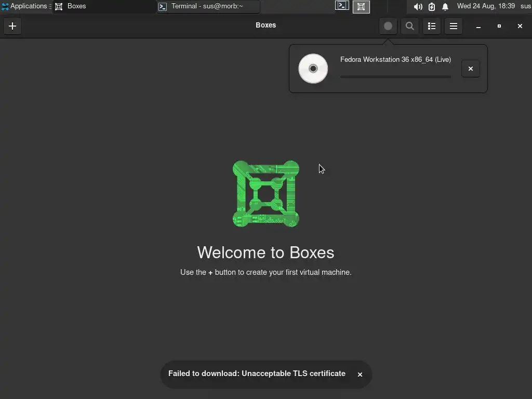Click the 'Unacceptable TLS certificate' error message
532x399 pixels.
click(x=257, y=374)
